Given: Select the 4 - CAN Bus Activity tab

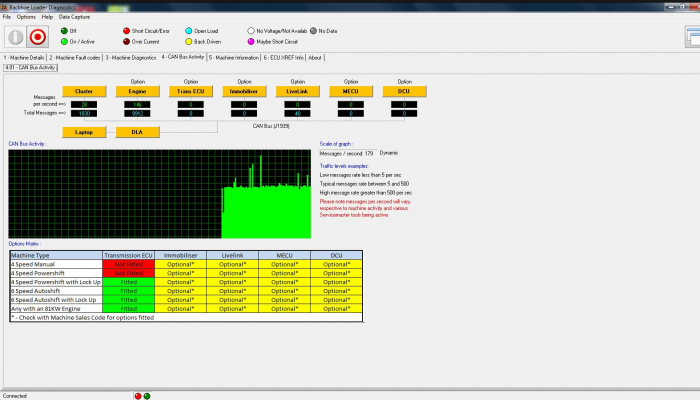Looking at the screenshot, I should pos(183,57).
